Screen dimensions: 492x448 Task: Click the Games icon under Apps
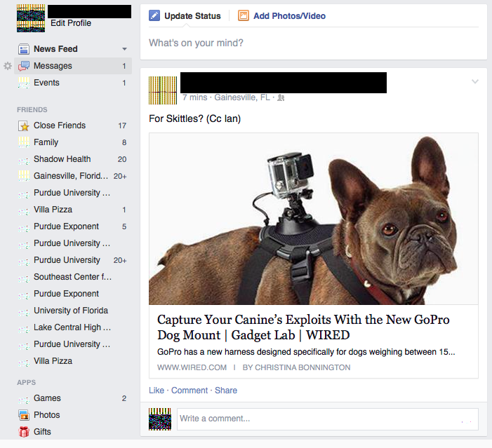point(24,398)
